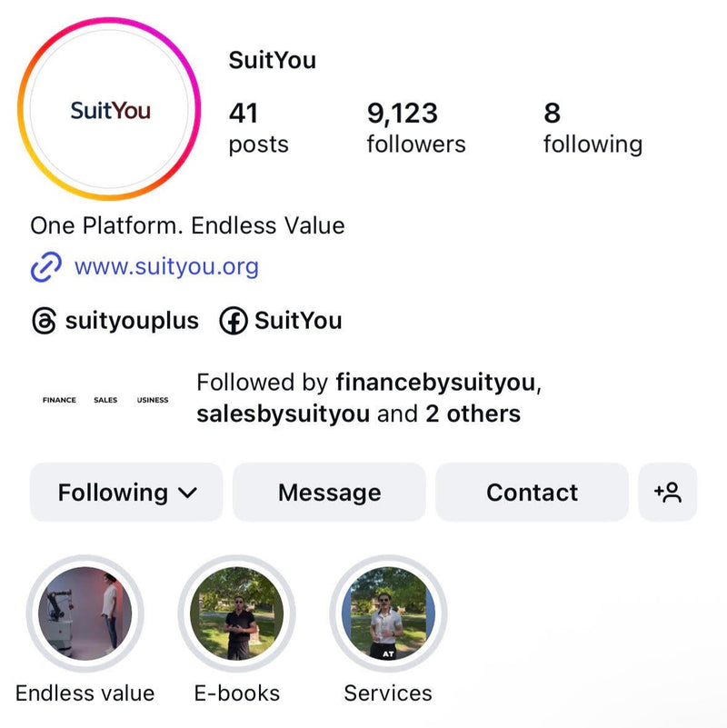Open the E-books story highlight
The image size is (727, 728).
[237, 615]
